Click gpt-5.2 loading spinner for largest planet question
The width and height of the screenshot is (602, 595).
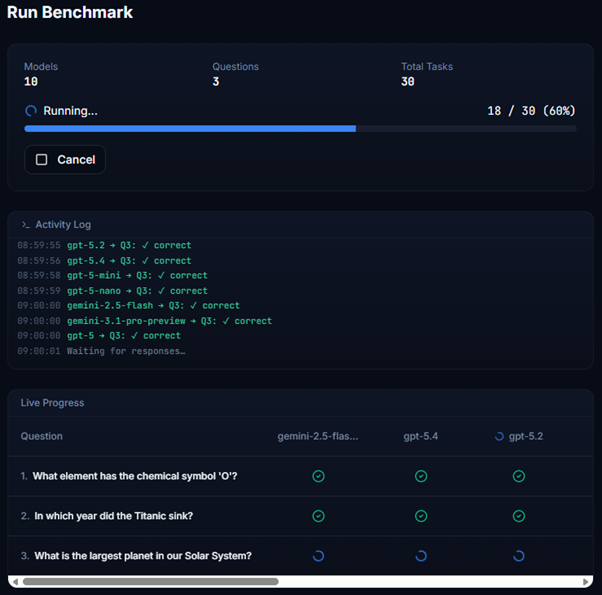(x=519, y=556)
